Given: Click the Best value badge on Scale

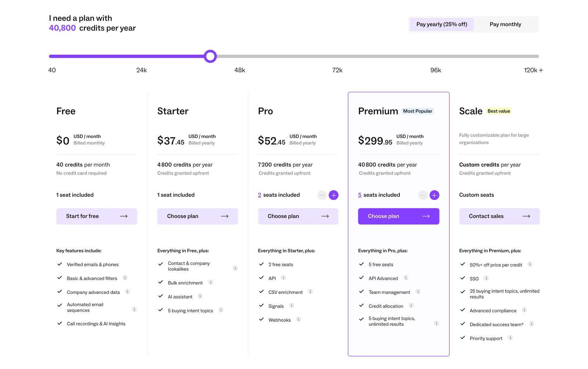Looking at the screenshot, I should 499,111.
